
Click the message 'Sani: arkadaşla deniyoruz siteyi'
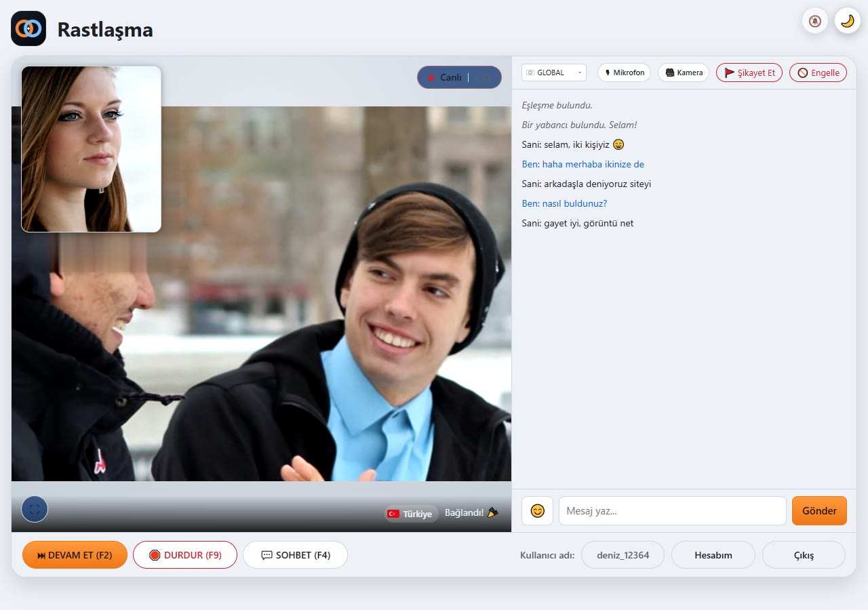[x=587, y=184]
